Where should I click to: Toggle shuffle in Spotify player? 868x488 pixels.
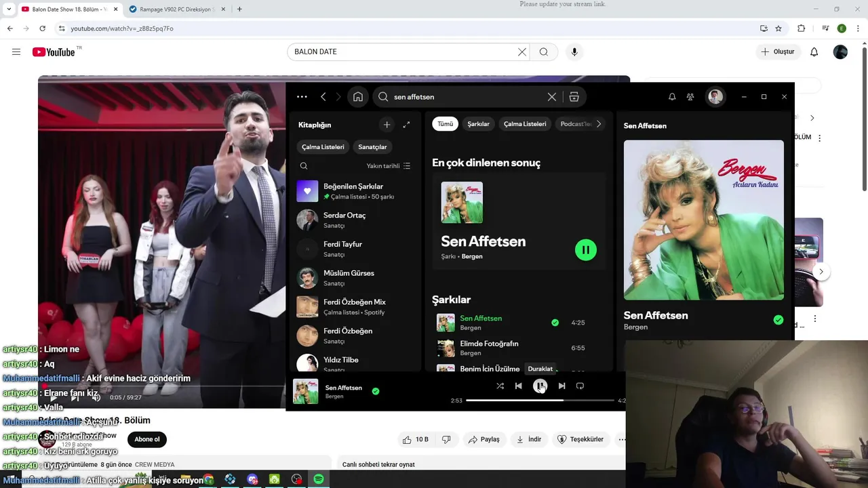point(500,386)
